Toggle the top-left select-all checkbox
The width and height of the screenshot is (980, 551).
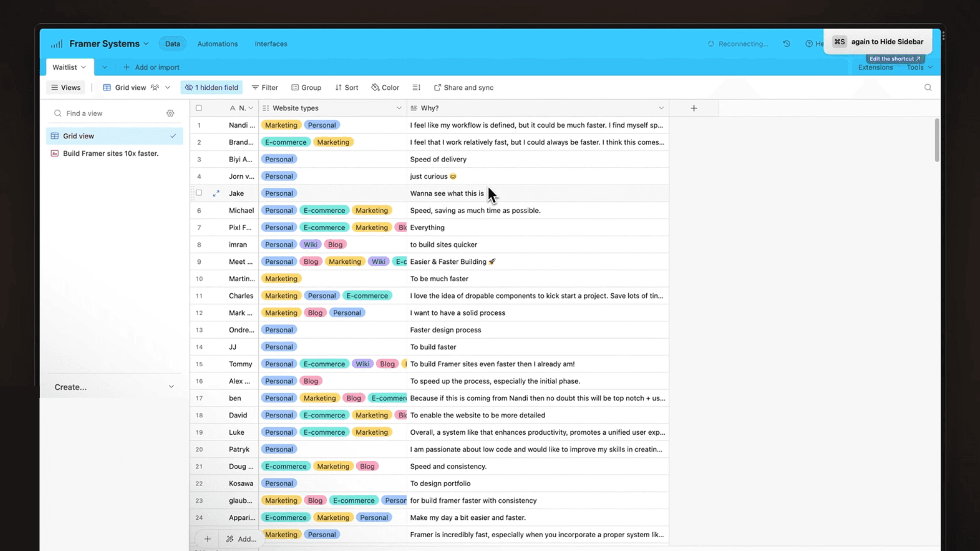(199, 108)
